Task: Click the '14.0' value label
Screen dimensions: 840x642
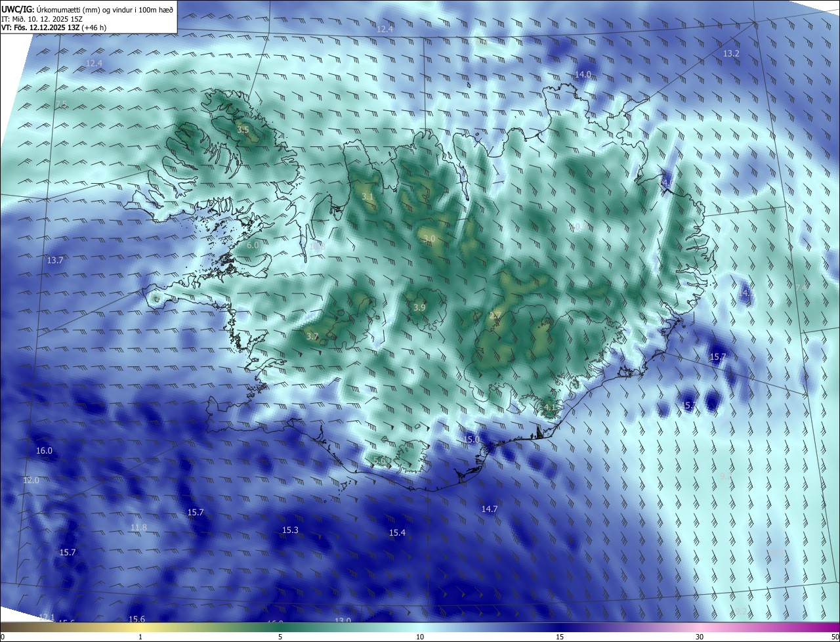Action: tap(583, 75)
